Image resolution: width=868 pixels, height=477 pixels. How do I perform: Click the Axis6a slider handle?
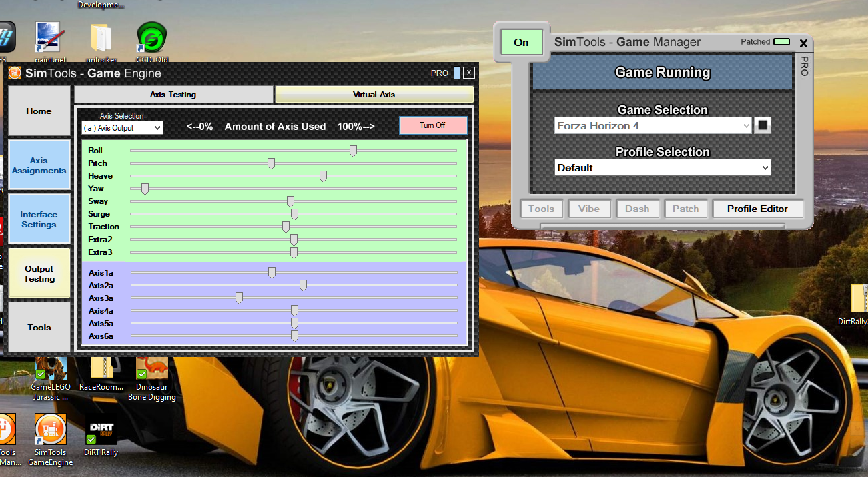294,336
